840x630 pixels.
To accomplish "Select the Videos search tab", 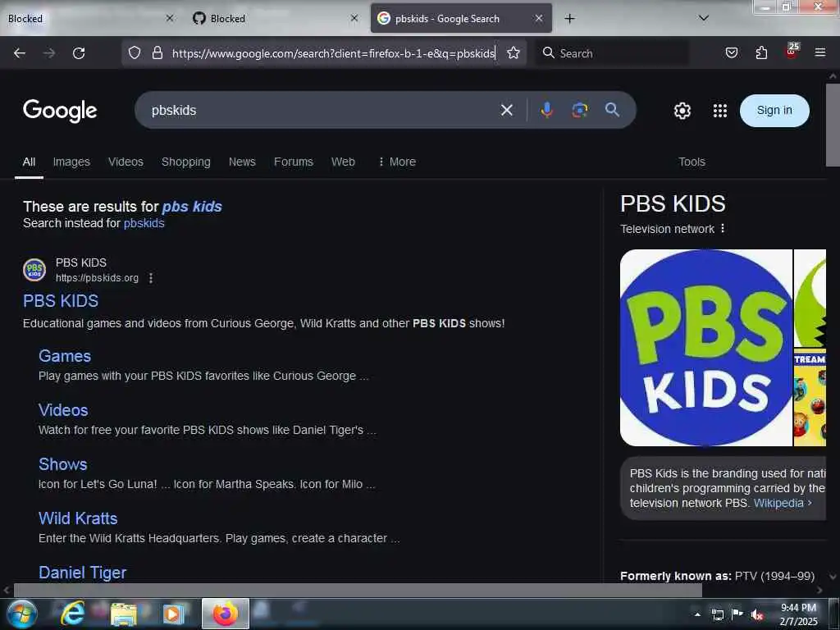I will point(126,162).
